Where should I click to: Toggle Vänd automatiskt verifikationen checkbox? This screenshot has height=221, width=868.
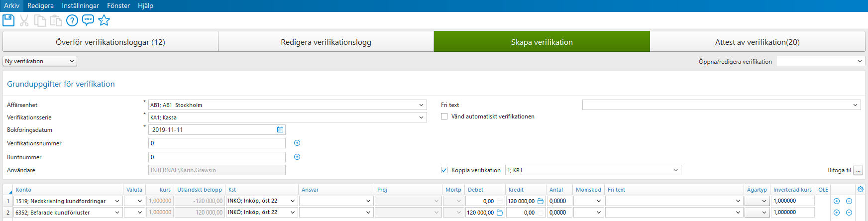pyautogui.click(x=444, y=116)
